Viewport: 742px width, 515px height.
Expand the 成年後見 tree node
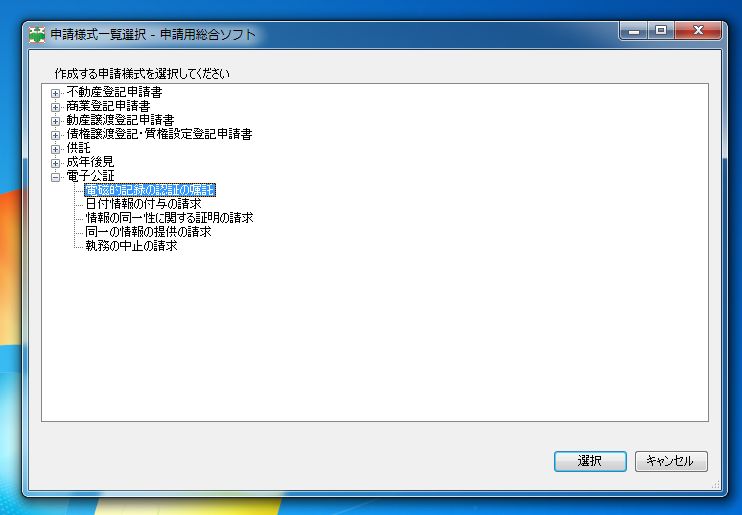55,163
